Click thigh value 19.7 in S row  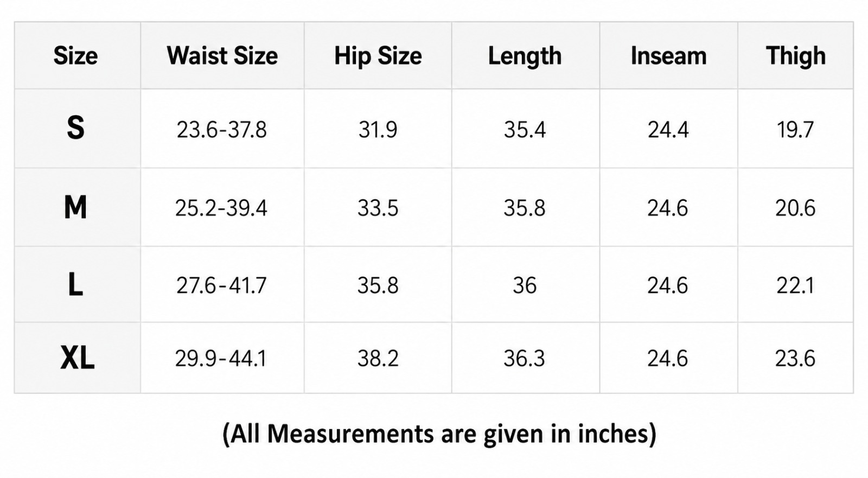(x=795, y=130)
